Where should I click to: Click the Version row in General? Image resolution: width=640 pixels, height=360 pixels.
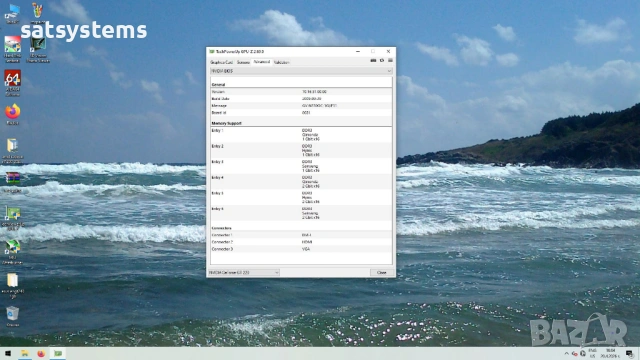click(x=301, y=92)
